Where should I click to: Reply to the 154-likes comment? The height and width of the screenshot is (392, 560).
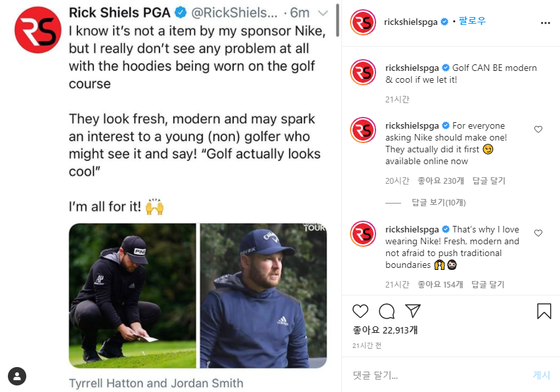click(488, 284)
